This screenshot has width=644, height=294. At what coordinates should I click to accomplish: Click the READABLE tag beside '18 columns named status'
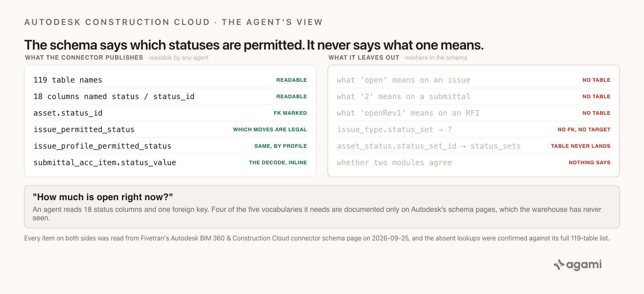click(291, 96)
